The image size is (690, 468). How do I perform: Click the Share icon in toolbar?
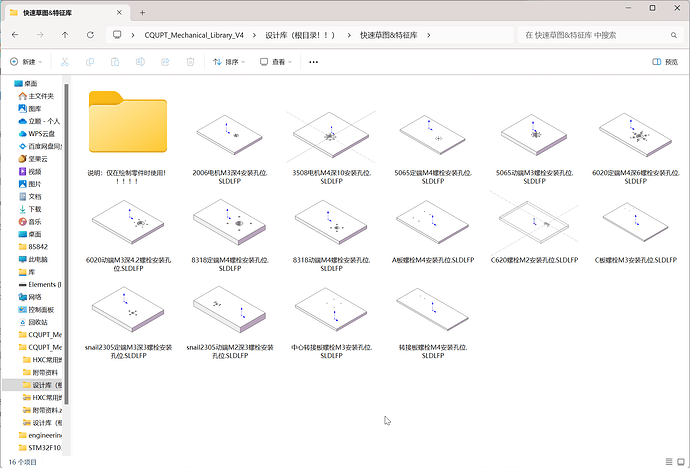pos(165,62)
